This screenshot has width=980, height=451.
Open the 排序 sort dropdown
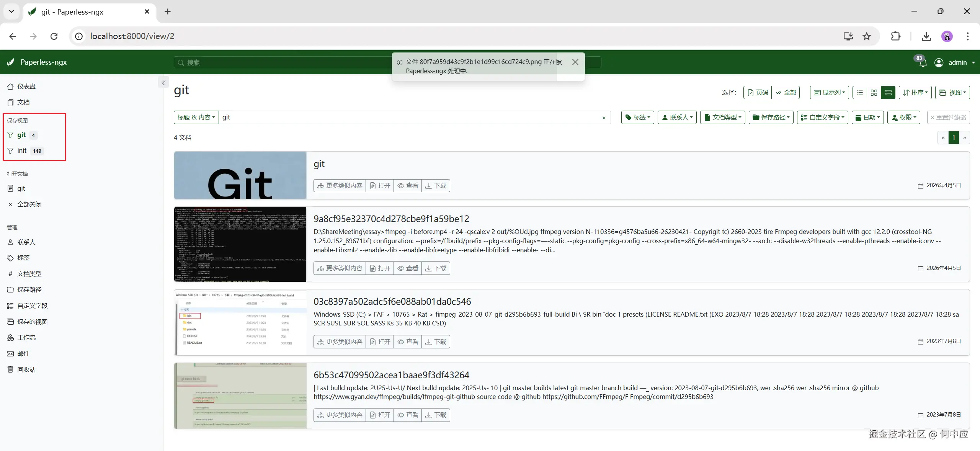(915, 93)
